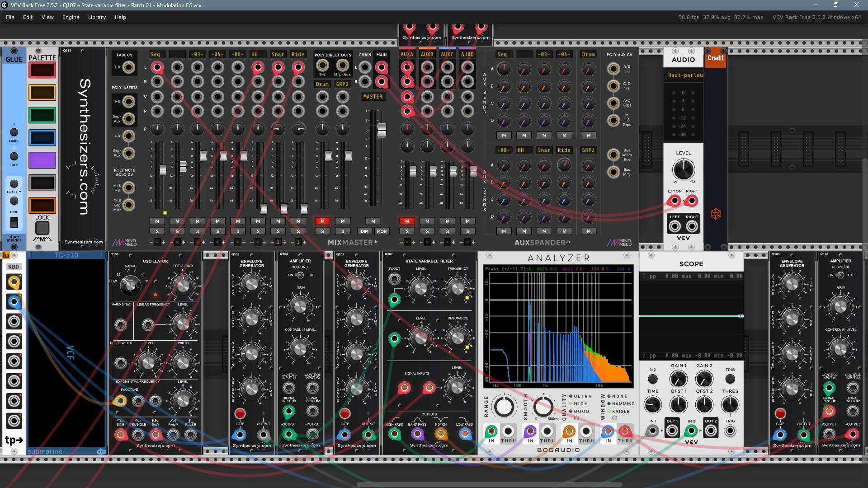Click the orange logo on Credit module

pos(716,214)
